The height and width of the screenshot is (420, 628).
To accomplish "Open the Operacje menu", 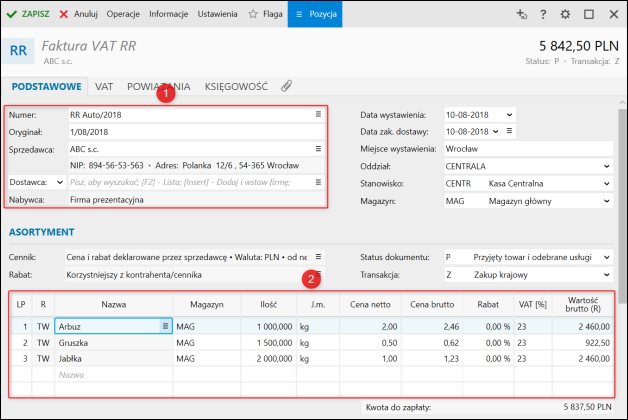I will (x=123, y=15).
